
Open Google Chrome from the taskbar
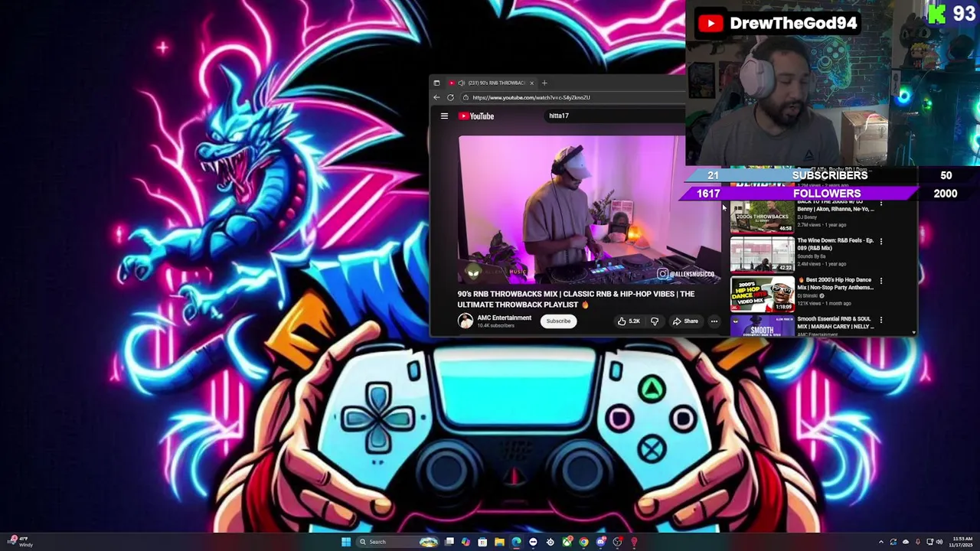(583, 542)
